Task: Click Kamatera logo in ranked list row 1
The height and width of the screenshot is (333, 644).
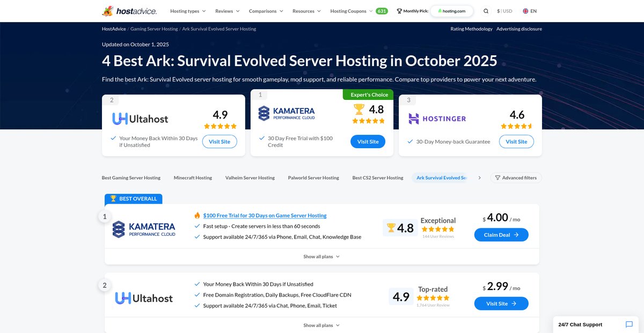Action: [144, 229]
